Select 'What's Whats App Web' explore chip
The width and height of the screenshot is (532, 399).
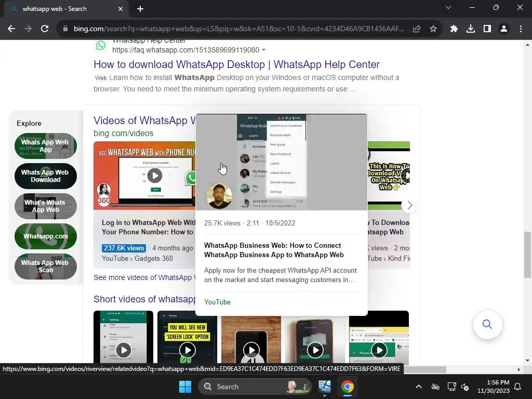coord(46,206)
